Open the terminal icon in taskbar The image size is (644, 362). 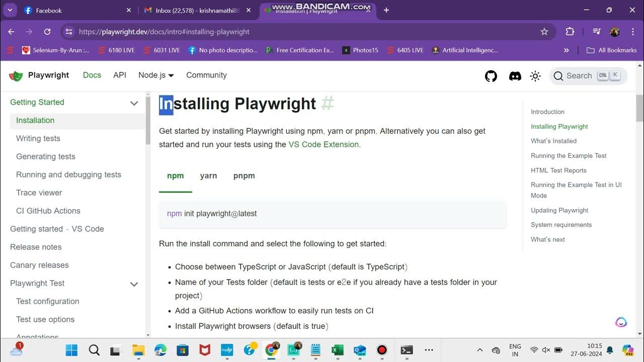[x=407, y=350]
